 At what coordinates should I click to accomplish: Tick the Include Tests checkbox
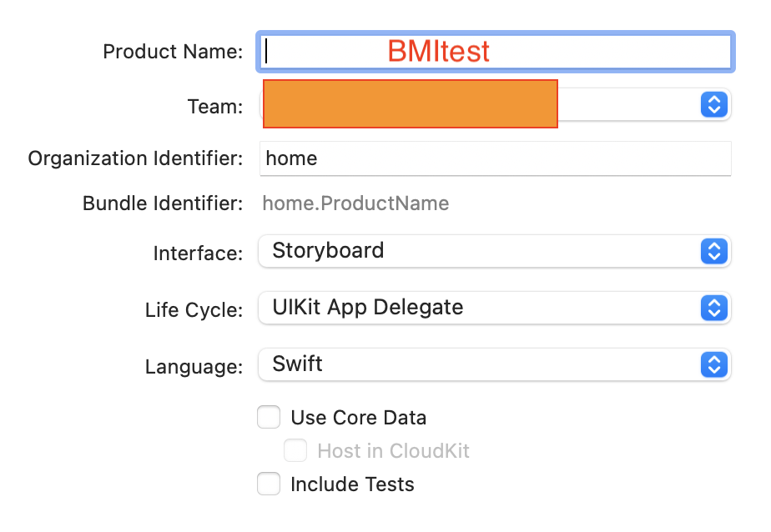tap(269, 484)
